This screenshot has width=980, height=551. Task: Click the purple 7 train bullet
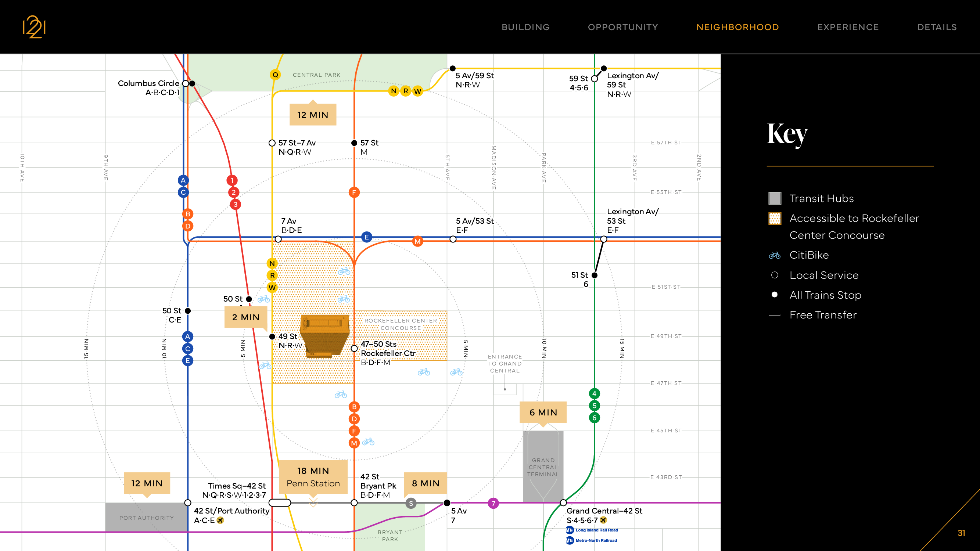click(x=493, y=503)
